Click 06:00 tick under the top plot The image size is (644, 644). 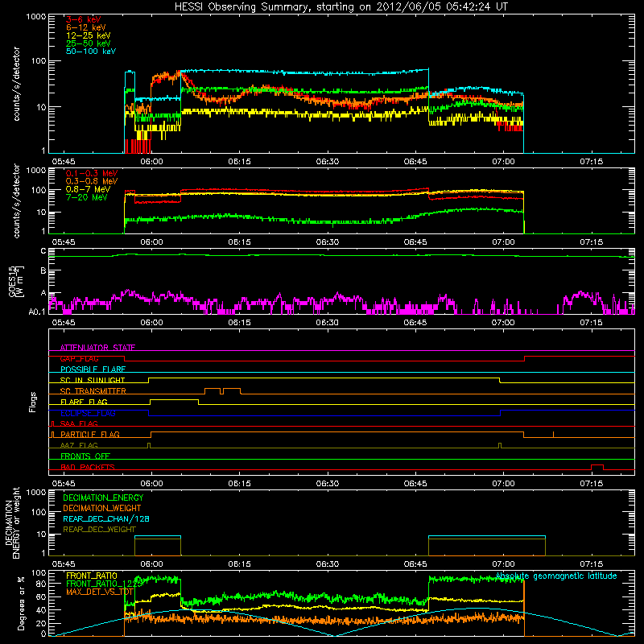click(x=151, y=162)
